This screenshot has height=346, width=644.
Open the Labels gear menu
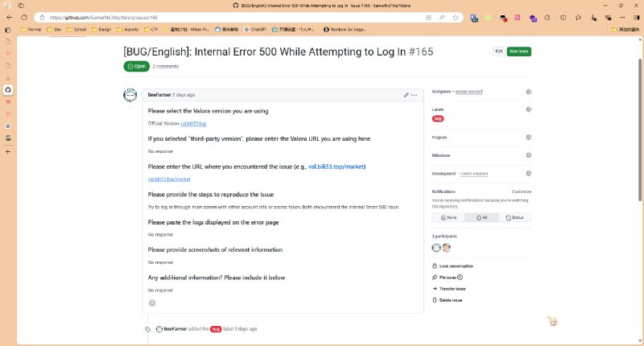pos(528,109)
